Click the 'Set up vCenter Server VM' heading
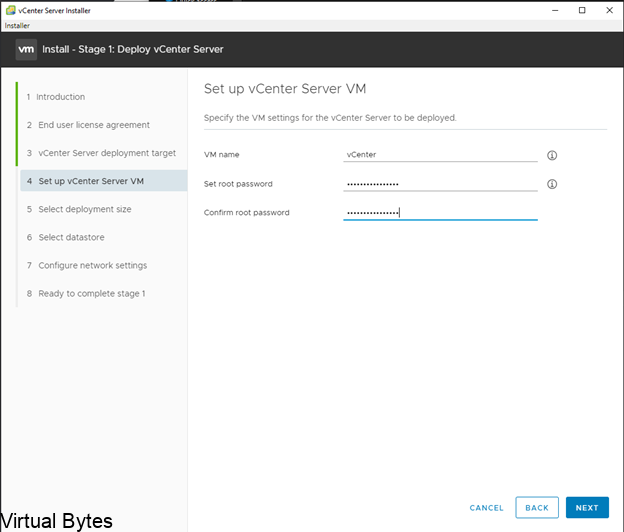The width and height of the screenshot is (624, 532). click(x=285, y=89)
